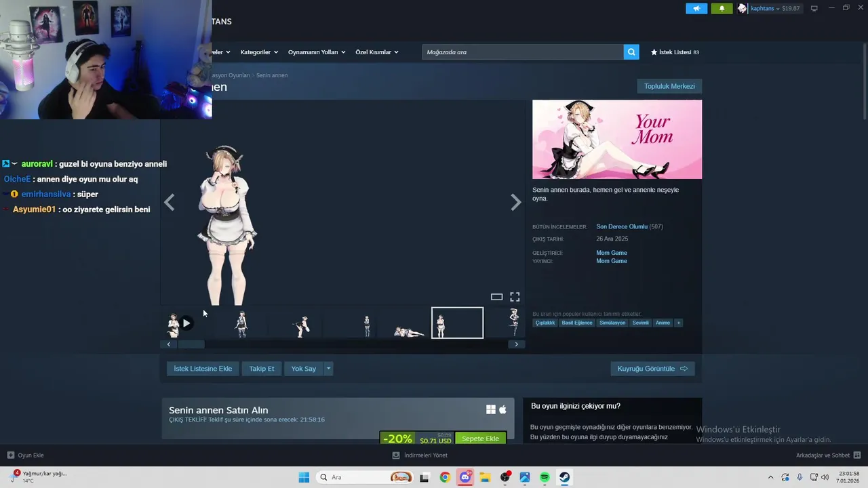Add a tag with plus button
The width and height of the screenshot is (868, 488).
point(678,323)
